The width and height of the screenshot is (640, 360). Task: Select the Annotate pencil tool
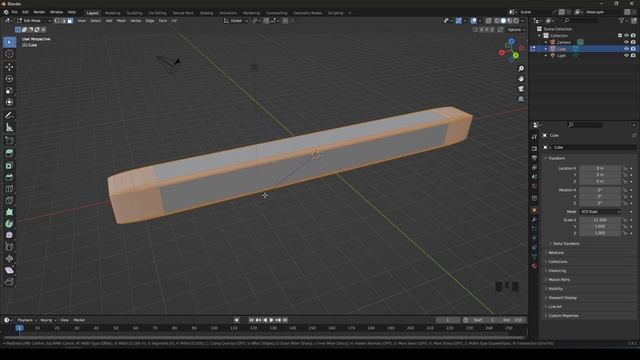pyautogui.click(x=9, y=116)
